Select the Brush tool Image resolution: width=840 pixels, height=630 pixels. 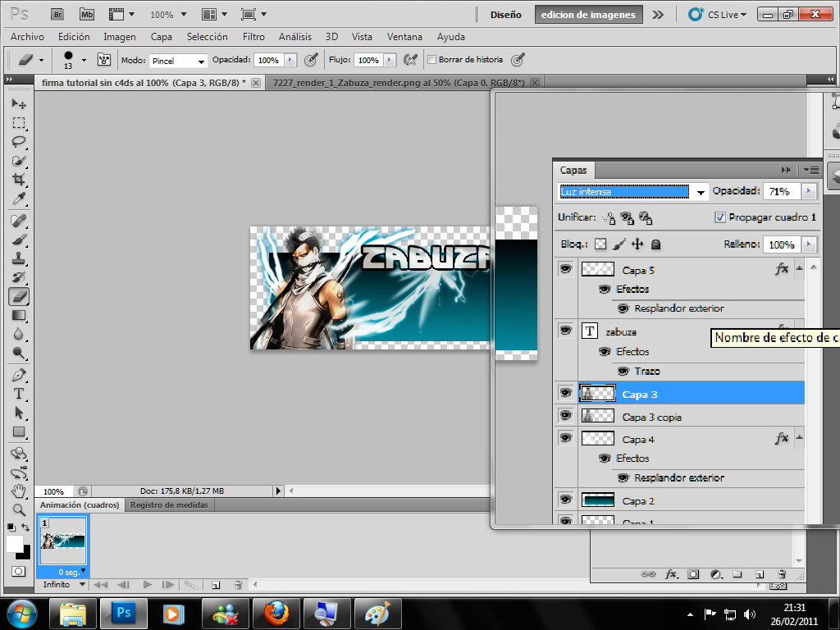(x=19, y=240)
